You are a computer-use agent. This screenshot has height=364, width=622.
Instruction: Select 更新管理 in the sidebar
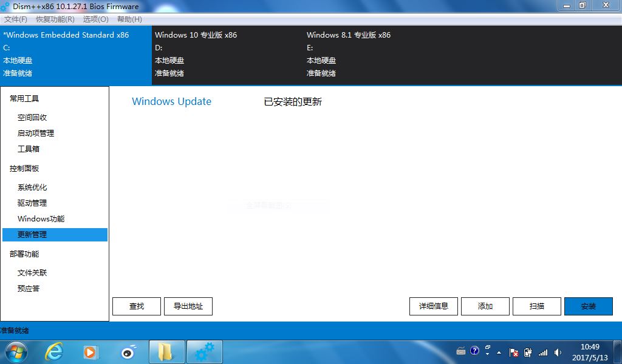55,235
